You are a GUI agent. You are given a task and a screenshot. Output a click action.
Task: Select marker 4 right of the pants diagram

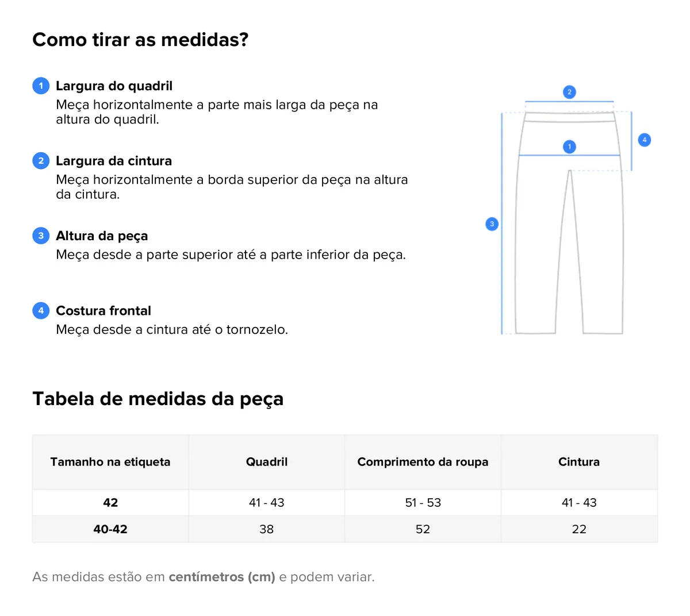(x=645, y=140)
